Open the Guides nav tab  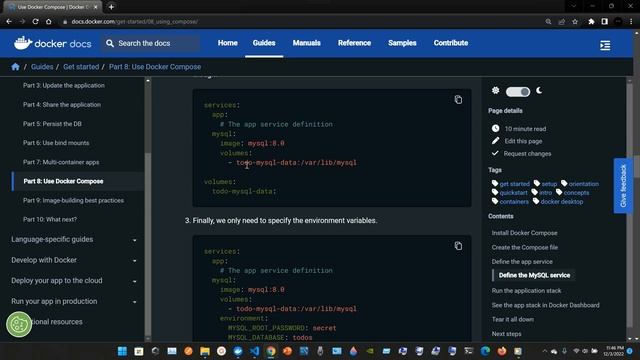(264, 43)
